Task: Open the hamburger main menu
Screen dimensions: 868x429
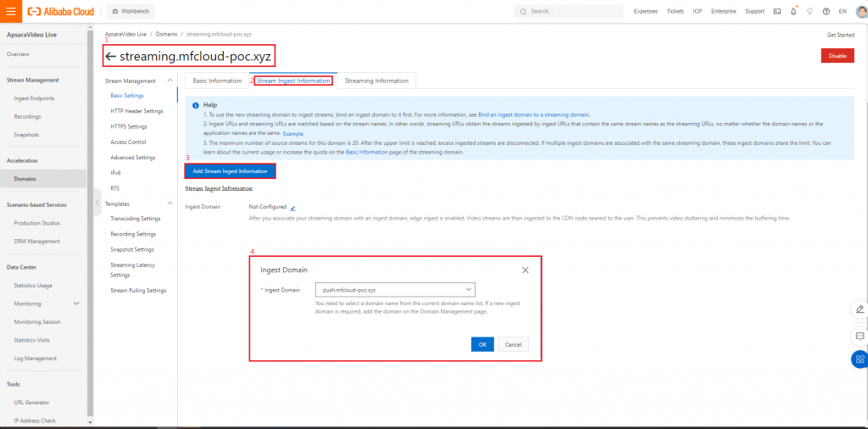Action: point(10,11)
